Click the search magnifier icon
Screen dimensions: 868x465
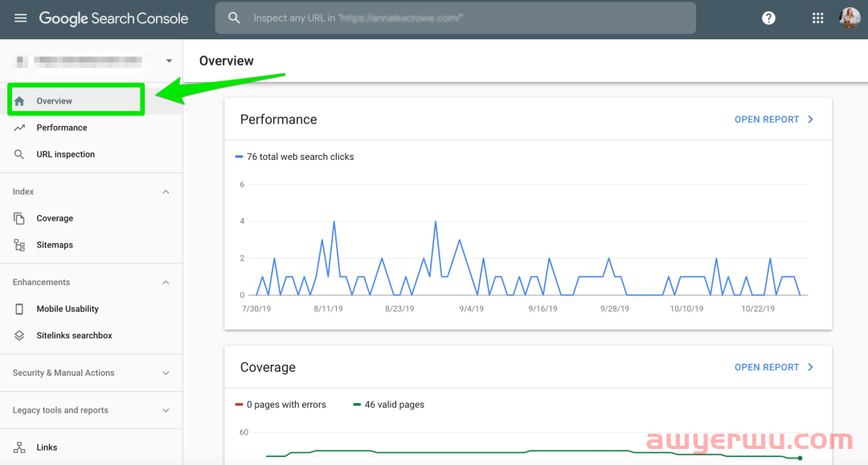(x=234, y=18)
